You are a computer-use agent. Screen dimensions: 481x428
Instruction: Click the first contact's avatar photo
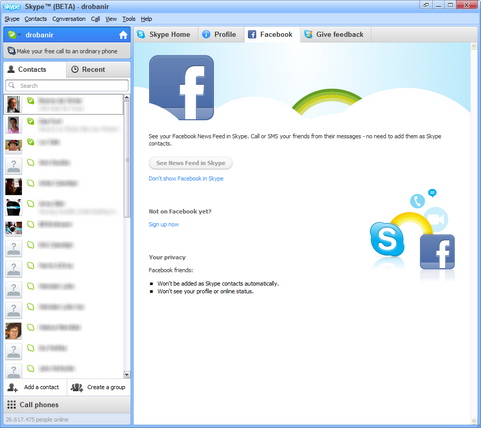14,104
